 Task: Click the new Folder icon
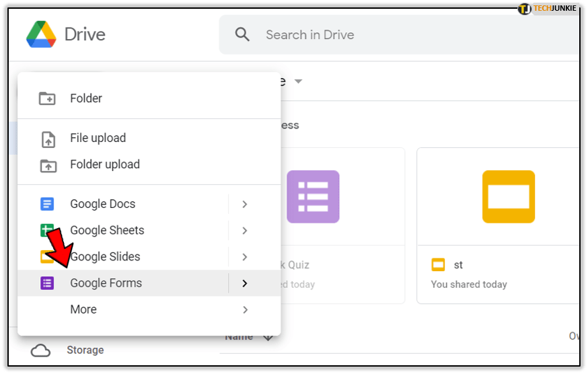pos(47,98)
